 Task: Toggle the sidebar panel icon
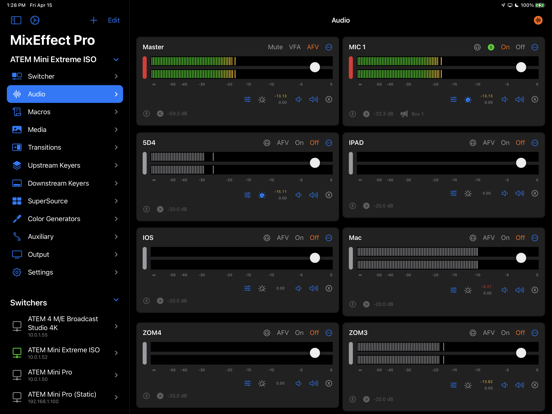click(16, 20)
